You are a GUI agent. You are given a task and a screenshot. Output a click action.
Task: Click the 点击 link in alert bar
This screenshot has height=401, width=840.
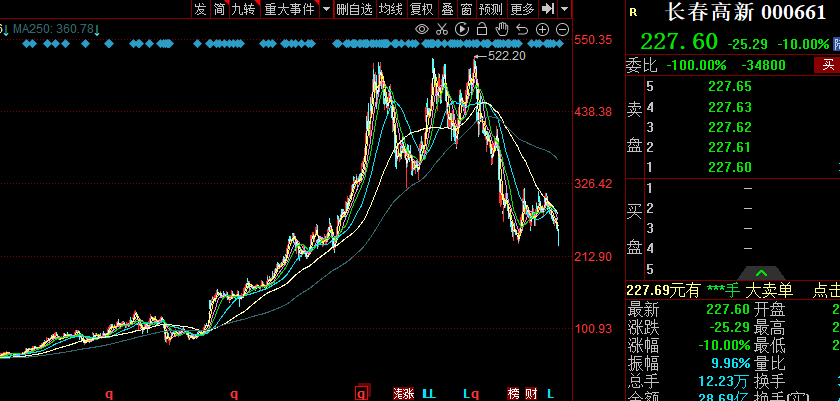[826, 291]
